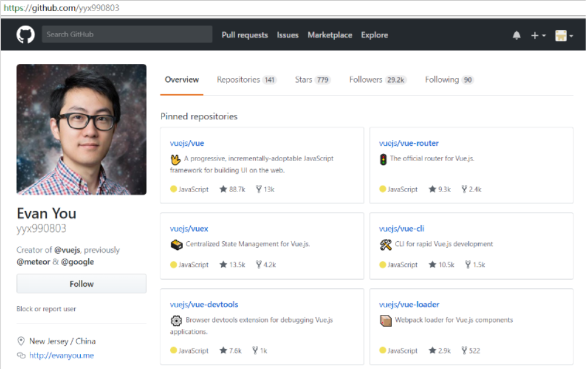Click the star icon showing 9.3k for vue-router

click(x=432, y=189)
